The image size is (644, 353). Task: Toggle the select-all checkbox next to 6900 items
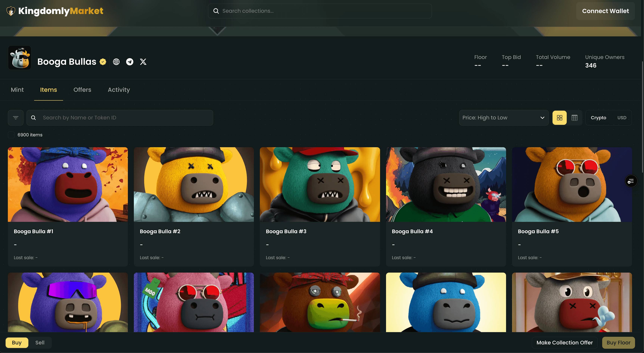[x=11, y=135]
